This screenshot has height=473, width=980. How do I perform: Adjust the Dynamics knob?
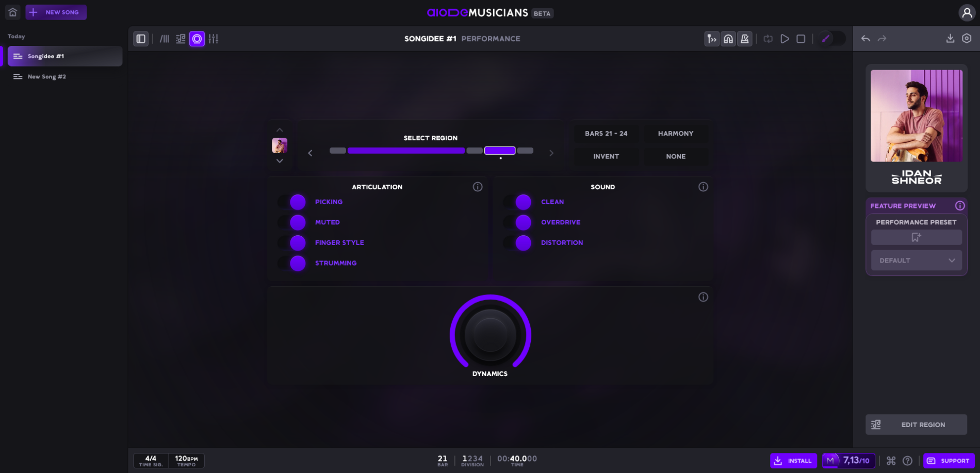coord(490,334)
